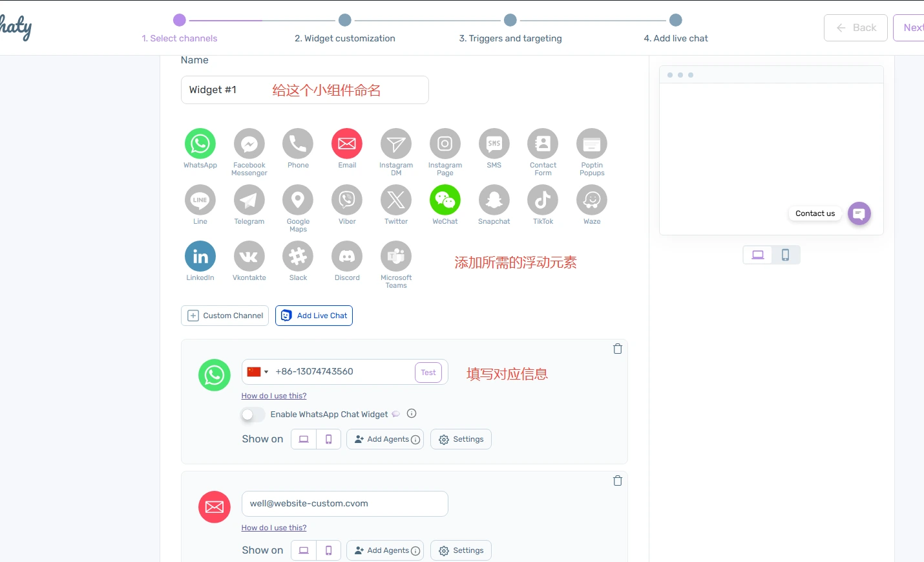Select the TikTok channel icon
The image size is (924, 562).
pyautogui.click(x=543, y=200)
